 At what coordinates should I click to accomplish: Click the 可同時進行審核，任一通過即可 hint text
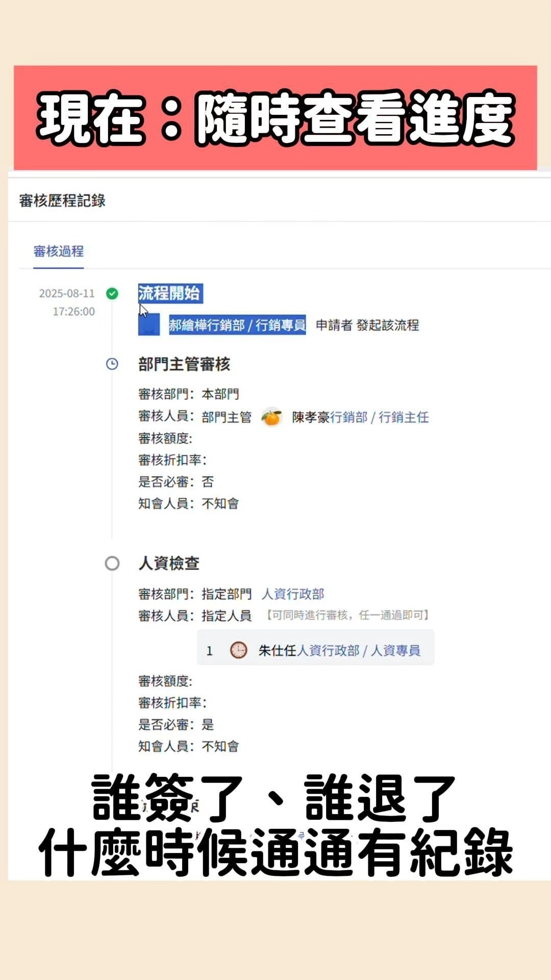pyautogui.click(x=348, y=616)
